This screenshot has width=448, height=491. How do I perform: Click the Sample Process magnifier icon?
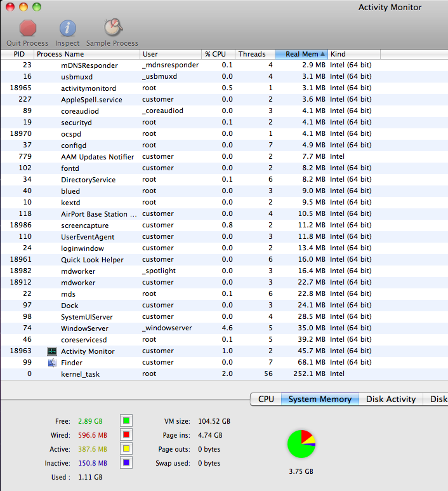click(113, 27)
